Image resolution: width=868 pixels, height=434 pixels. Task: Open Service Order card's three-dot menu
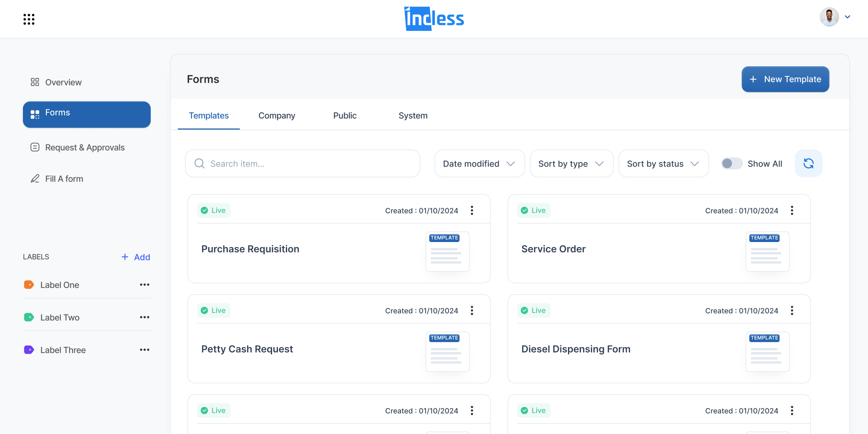tap(792, 210)
